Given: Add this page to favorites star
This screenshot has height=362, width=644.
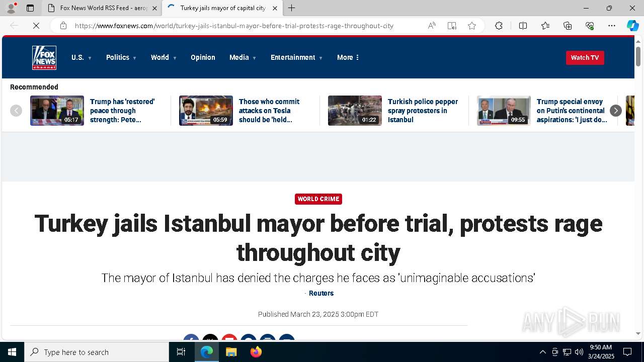Looking at the screenshot, I should 472,26.
